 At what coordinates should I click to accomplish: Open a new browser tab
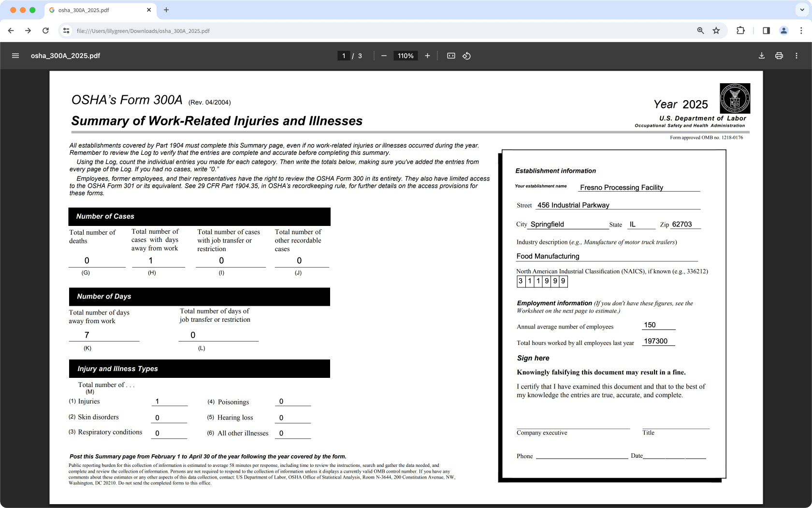166,10
